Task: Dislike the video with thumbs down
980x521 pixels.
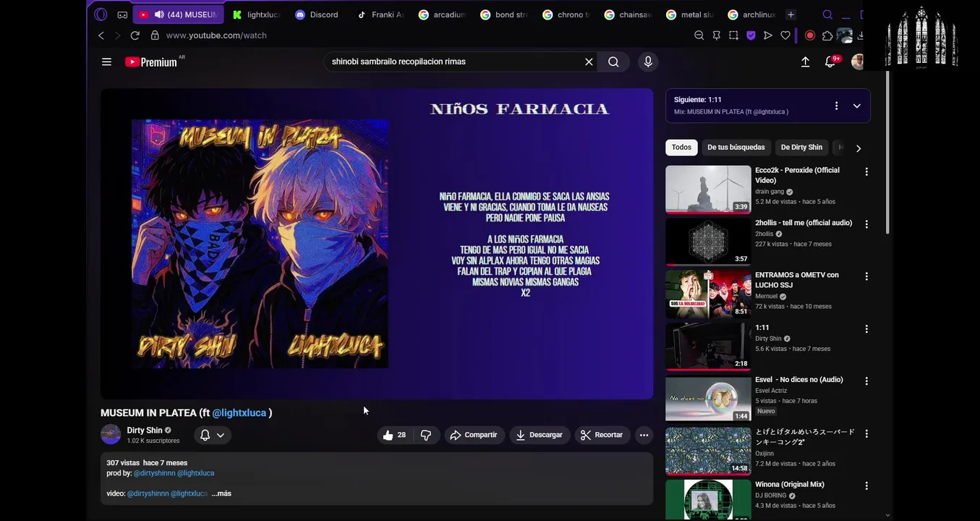Action: point(426,435)
